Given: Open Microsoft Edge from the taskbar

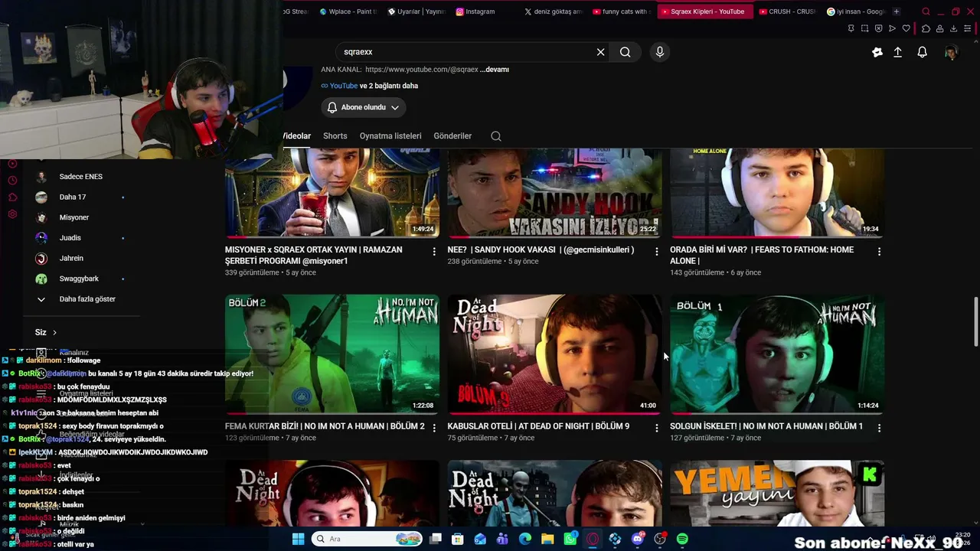Looking at the screenshot, I should pyautogui.click(x=525, y=539).
